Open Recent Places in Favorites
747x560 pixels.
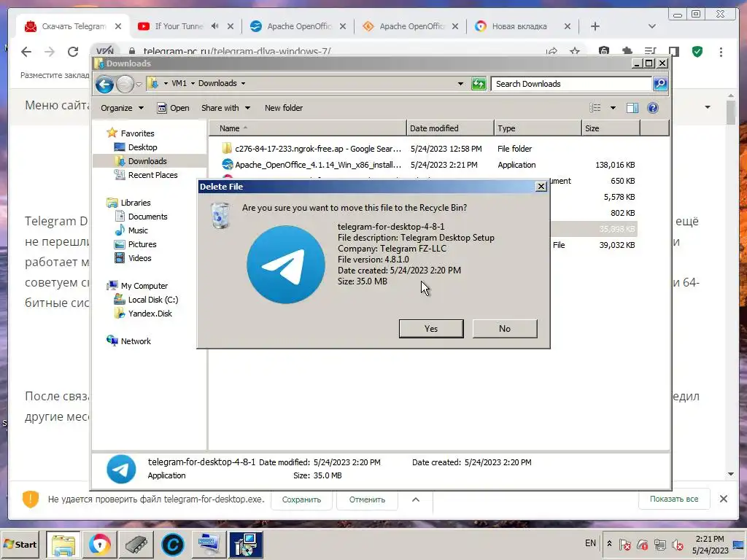point(152,175)
